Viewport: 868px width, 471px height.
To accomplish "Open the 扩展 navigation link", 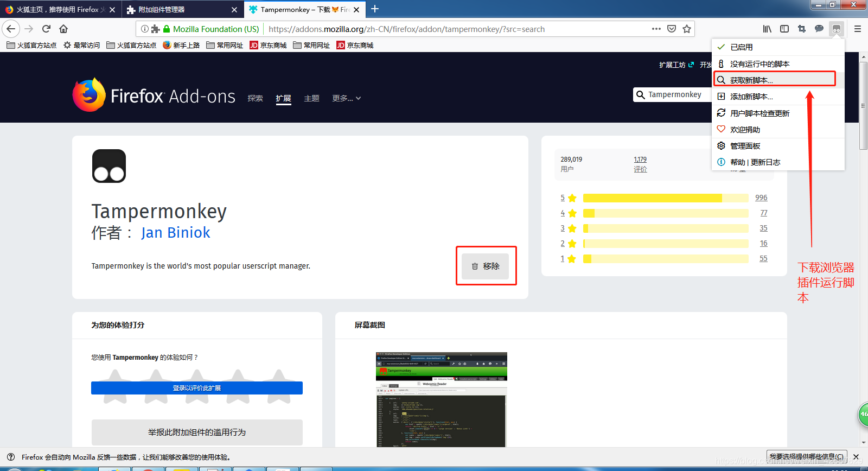I will [x=283, y=98].
